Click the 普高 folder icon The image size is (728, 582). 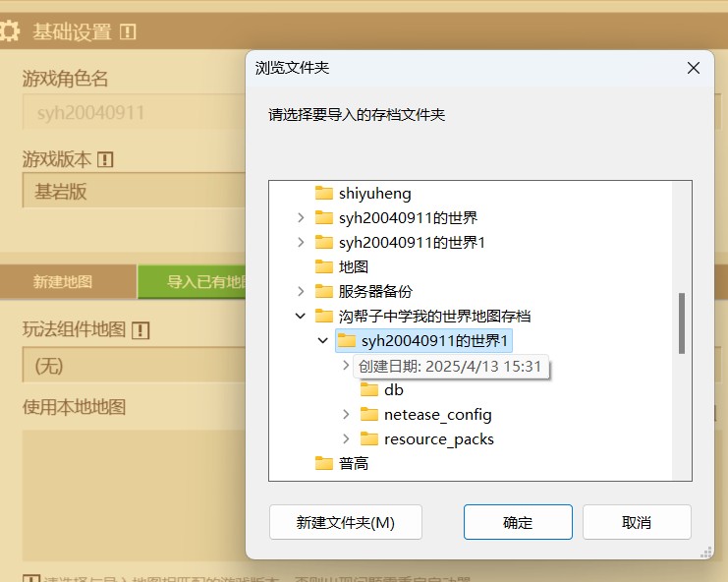tap(324, 463)
